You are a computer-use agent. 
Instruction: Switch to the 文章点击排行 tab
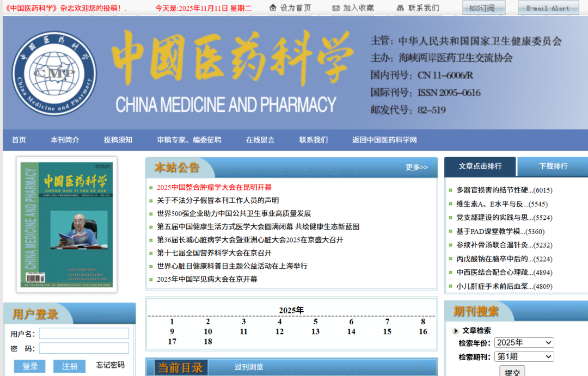tap(480, 167)
